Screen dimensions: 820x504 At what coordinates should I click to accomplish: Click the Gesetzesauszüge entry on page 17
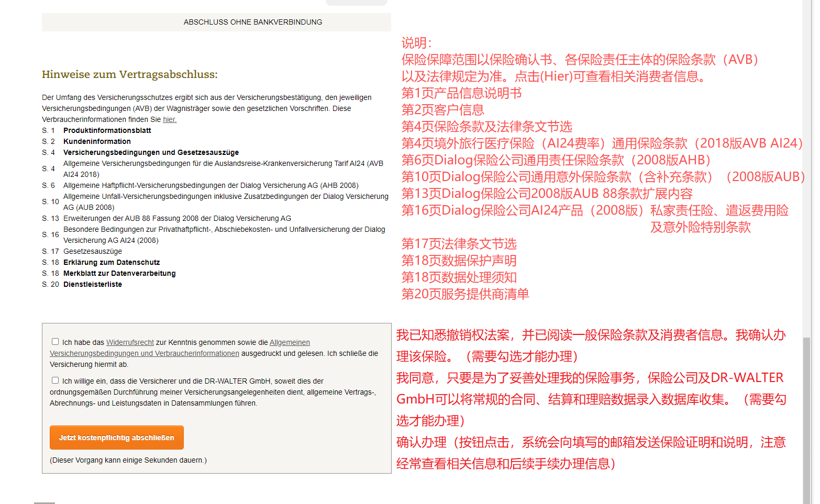[93, 251]
